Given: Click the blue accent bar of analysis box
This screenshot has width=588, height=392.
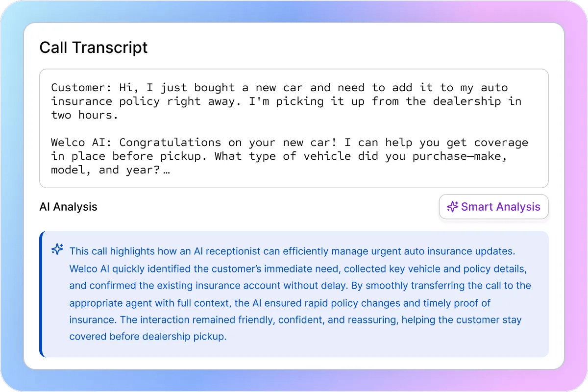Looking at the screenshot, I should tap(41, 294).
